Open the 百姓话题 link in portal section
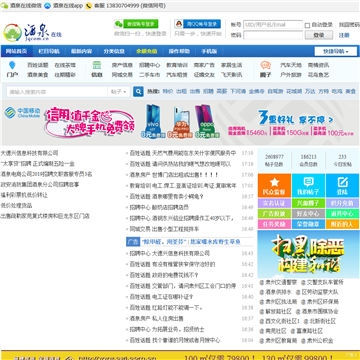Image resolution: width=360 pixels, height=360 pixels. (38, 65)
